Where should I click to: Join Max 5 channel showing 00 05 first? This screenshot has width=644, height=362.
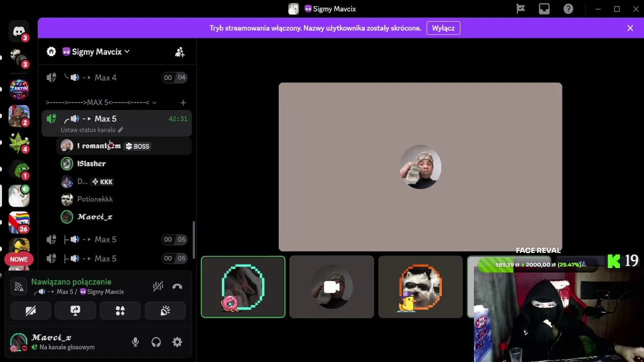(x=116, y=239)
